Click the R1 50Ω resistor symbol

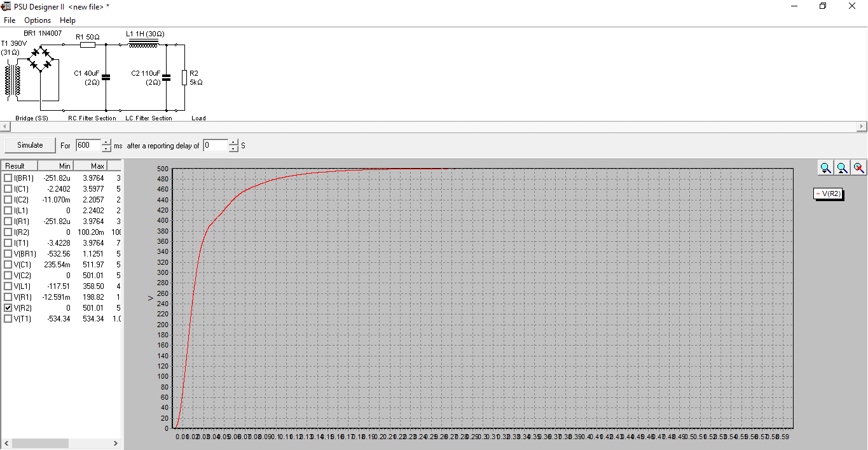coord(88,45)
